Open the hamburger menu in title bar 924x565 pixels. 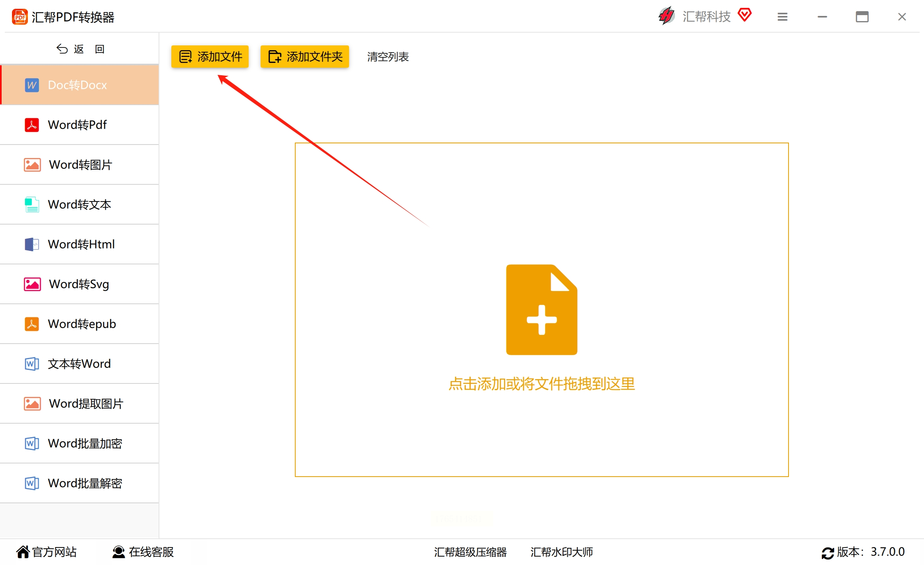[x=782, y=17]
